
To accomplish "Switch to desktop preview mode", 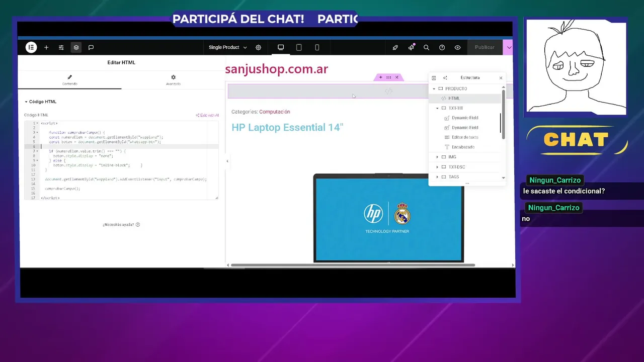I will click(281, 47).
